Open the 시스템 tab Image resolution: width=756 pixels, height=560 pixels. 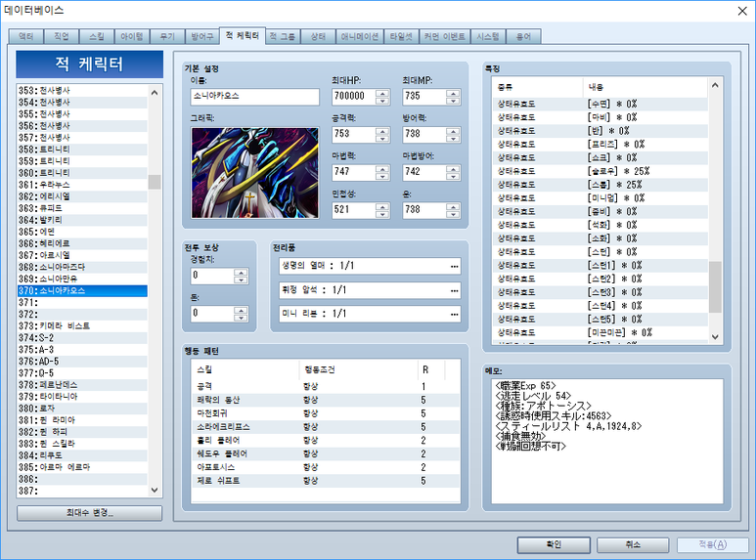pyautogui.click(x=488, y=36)
